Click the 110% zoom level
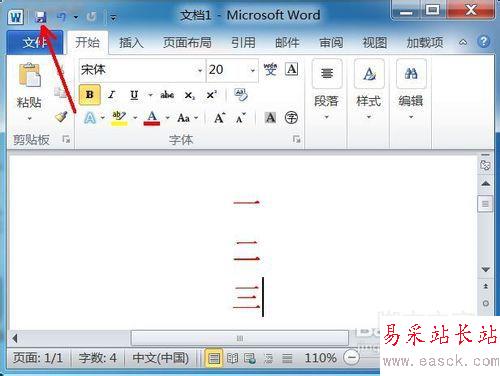Image resolution: width=500 pixels, height=376 pixels. (x=320, y=358)
